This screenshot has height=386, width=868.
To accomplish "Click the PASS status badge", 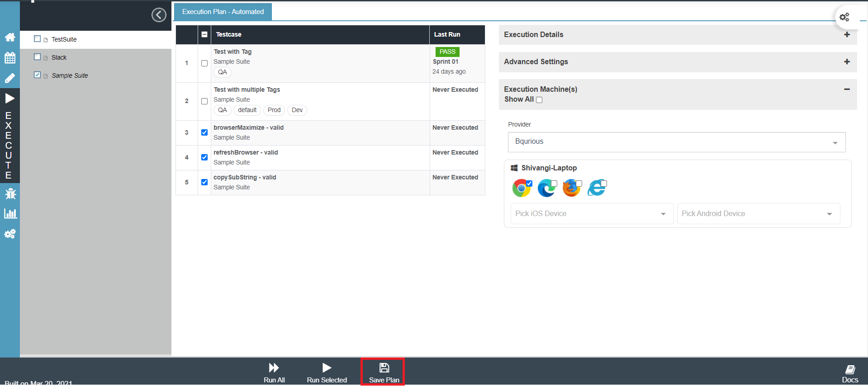I will point(447,52).
